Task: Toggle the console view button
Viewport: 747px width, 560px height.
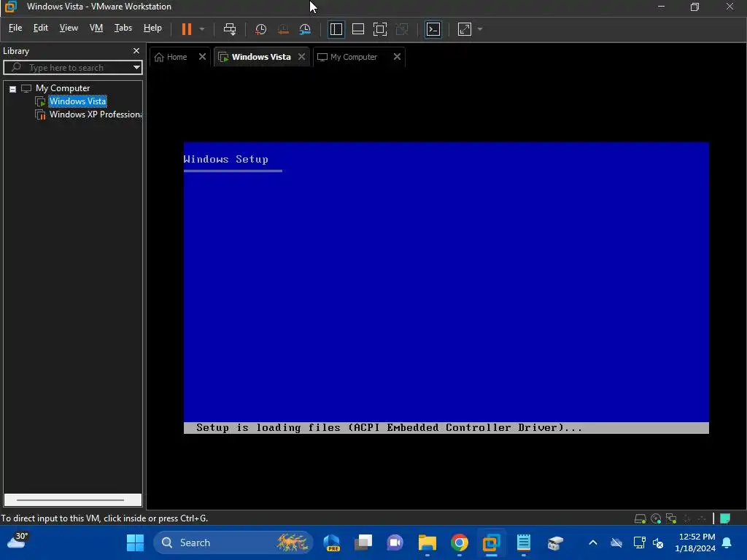Action: (x=433, y=29)
